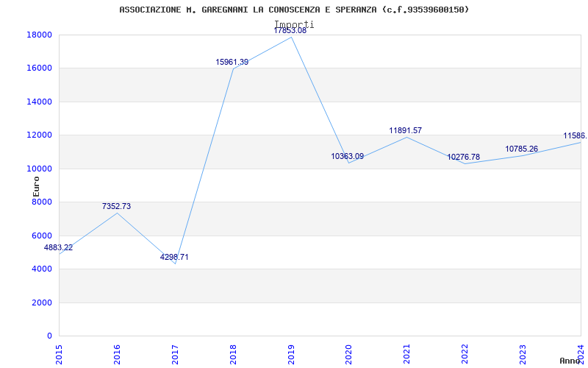Click x-axis year 2020
Image resolution: width=588 pixels, height=368 pixels.
tap(348, 354)
